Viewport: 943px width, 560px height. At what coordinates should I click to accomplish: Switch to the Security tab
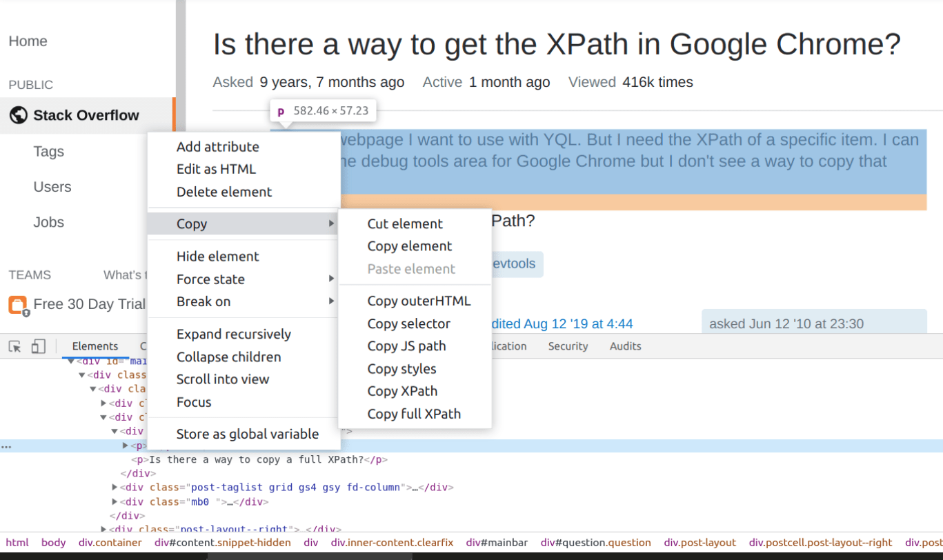coord(567,346)
